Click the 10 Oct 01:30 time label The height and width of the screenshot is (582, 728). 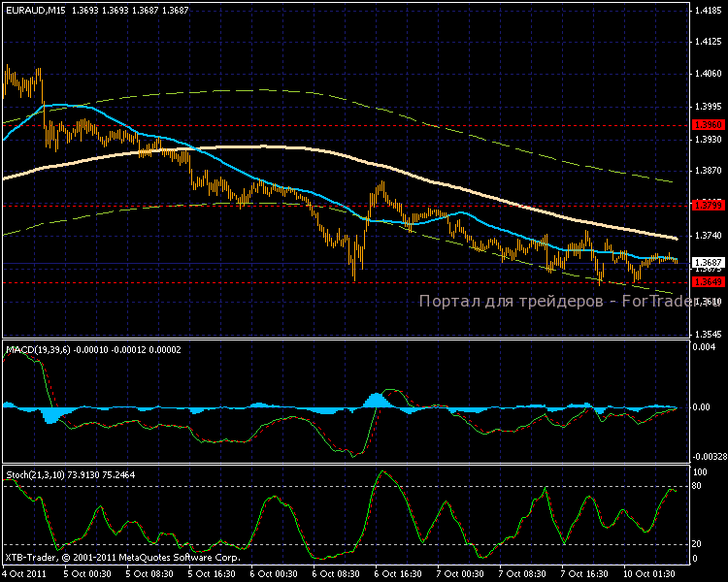pyautogui.click(x=649, y=574)
